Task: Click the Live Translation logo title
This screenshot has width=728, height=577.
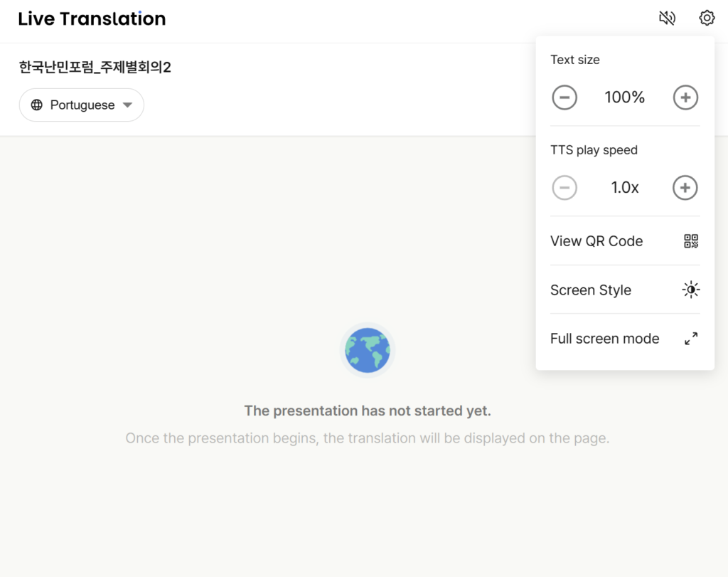Action: 92,19
